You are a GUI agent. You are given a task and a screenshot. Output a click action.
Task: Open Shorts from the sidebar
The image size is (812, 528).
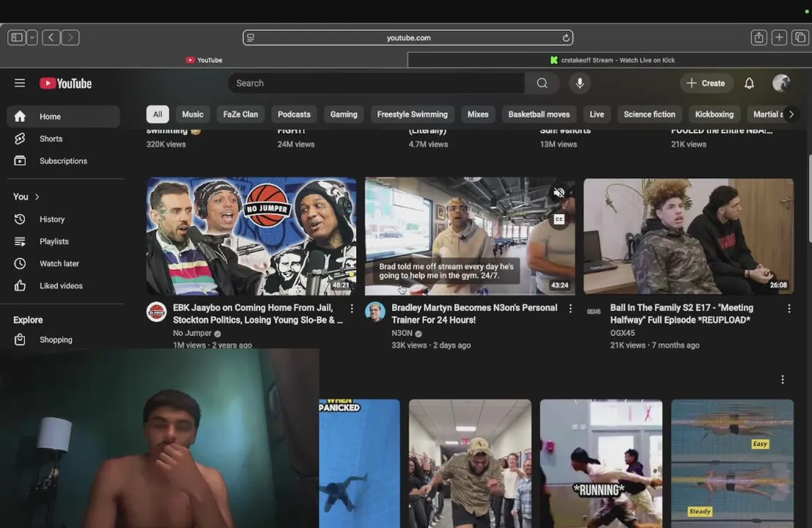point(63,139)
